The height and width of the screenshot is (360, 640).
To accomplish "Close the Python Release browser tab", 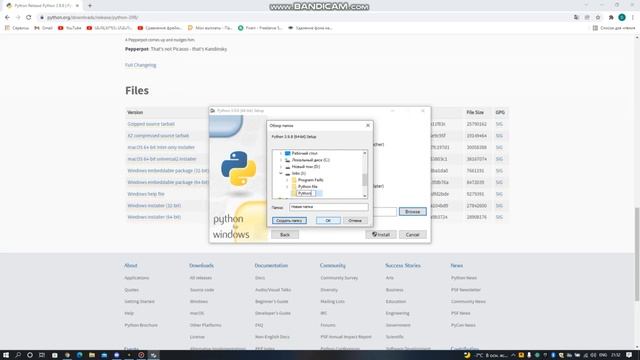I will click(x=77, y=6).
